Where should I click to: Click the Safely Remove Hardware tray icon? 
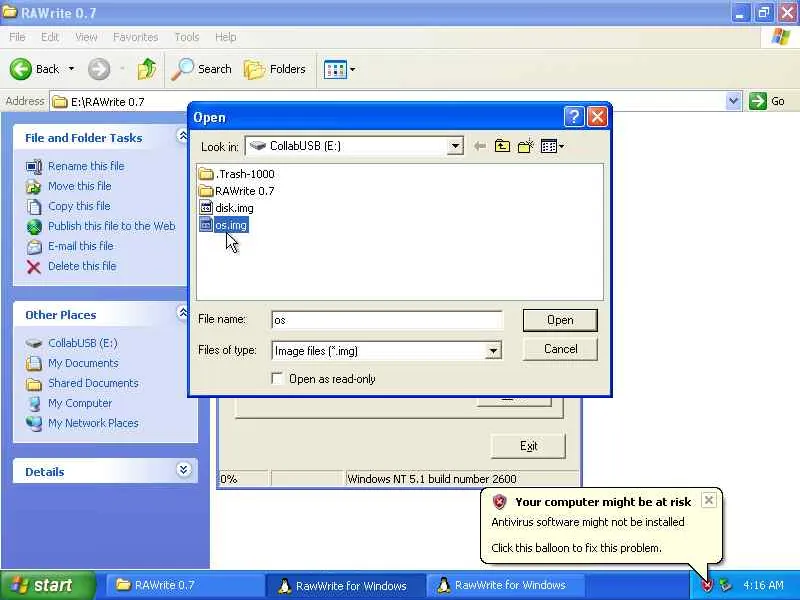point(725,585)
